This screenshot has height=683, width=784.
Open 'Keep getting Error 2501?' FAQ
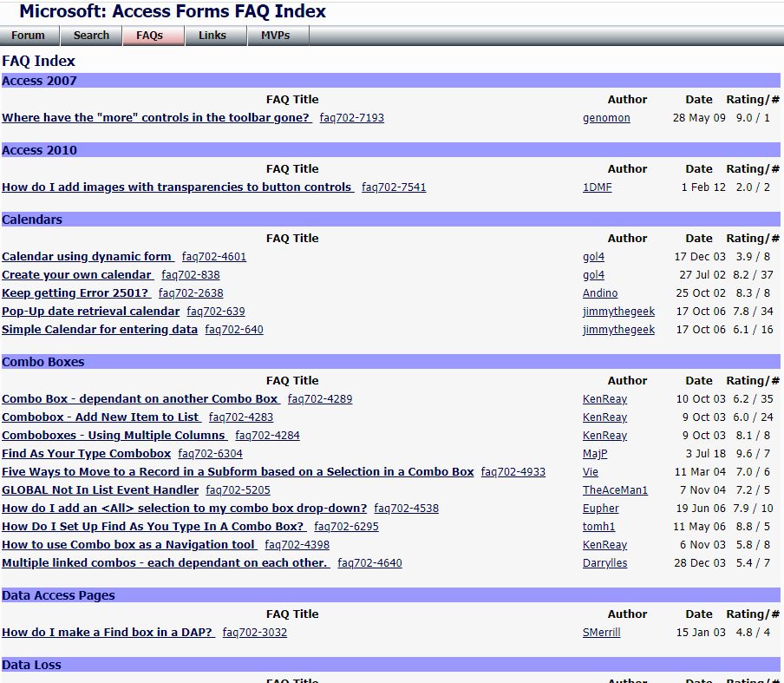[75, 293]
